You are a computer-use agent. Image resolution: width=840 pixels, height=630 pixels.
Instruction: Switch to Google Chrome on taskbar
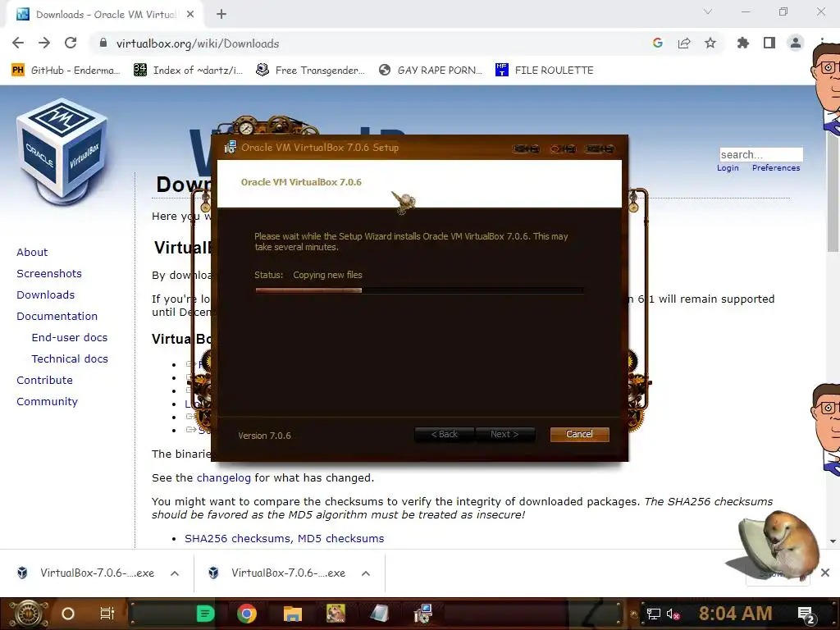247,614
